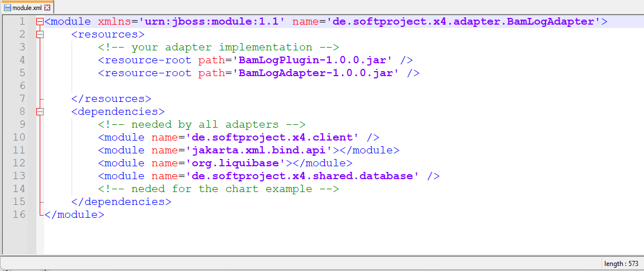Click the 'needed by all adapters' comment
The image size is (644, 271).
(201, 124)
